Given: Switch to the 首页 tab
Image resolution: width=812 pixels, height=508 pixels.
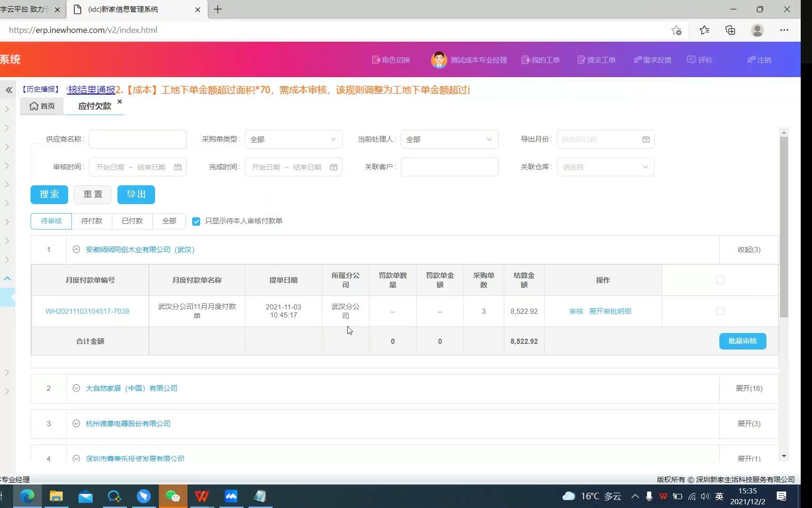Looking at the screenshot, I should (42, 106).
